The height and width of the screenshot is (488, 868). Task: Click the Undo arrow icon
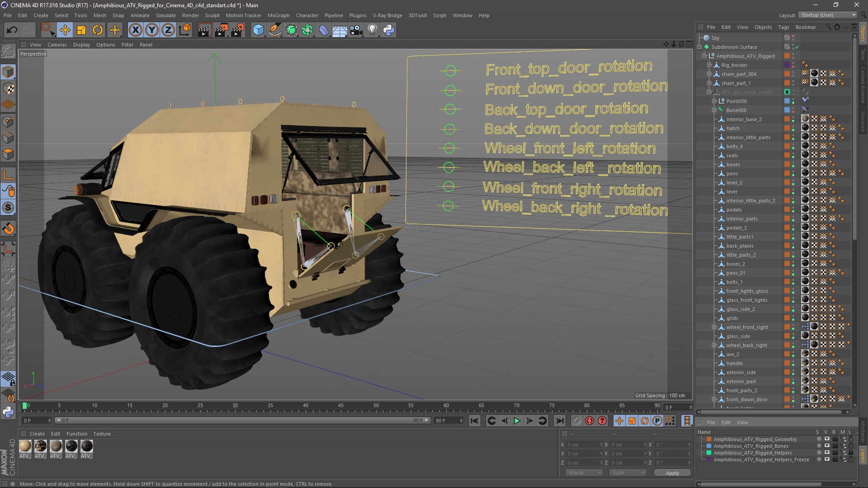[x=12, y=30]
